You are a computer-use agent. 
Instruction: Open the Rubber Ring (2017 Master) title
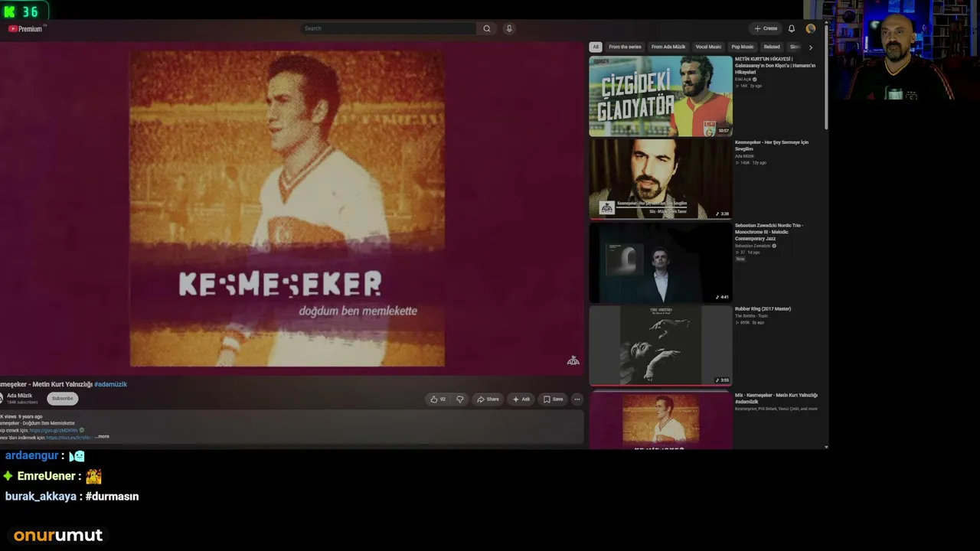click(x=763, y=309)
